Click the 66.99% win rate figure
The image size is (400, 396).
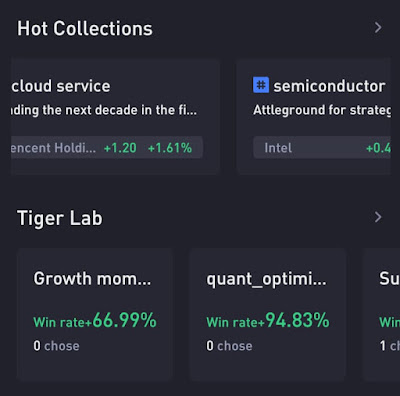[125, 320]
